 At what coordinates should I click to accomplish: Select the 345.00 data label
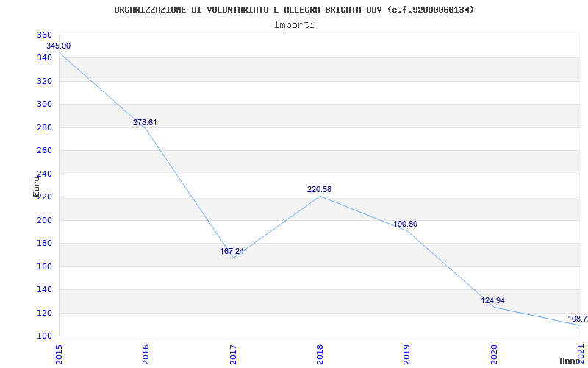click(58, 46)
